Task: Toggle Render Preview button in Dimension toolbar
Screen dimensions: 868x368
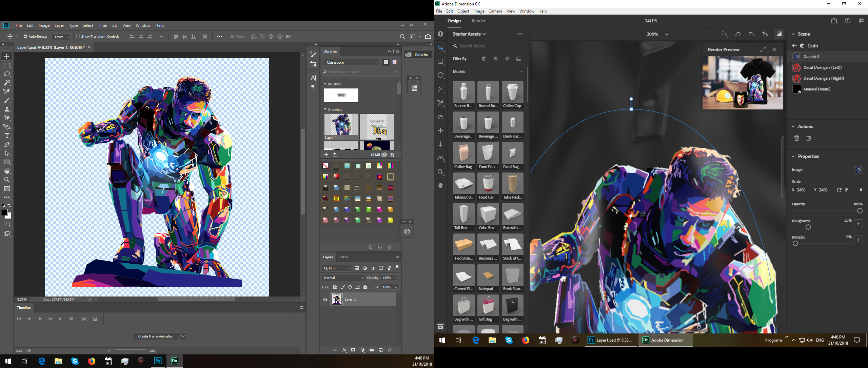Action: tap(779, 34)
